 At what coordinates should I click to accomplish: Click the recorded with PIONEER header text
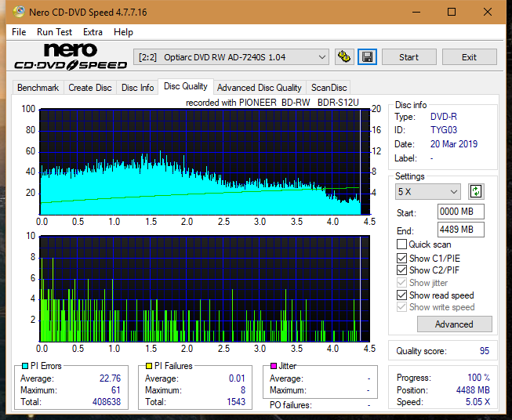[272, 103]
